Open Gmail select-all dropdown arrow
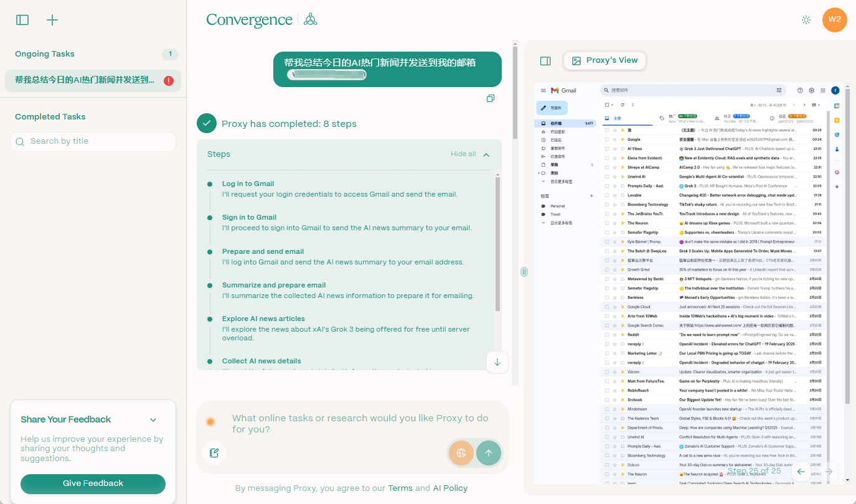 click(613, 105)
